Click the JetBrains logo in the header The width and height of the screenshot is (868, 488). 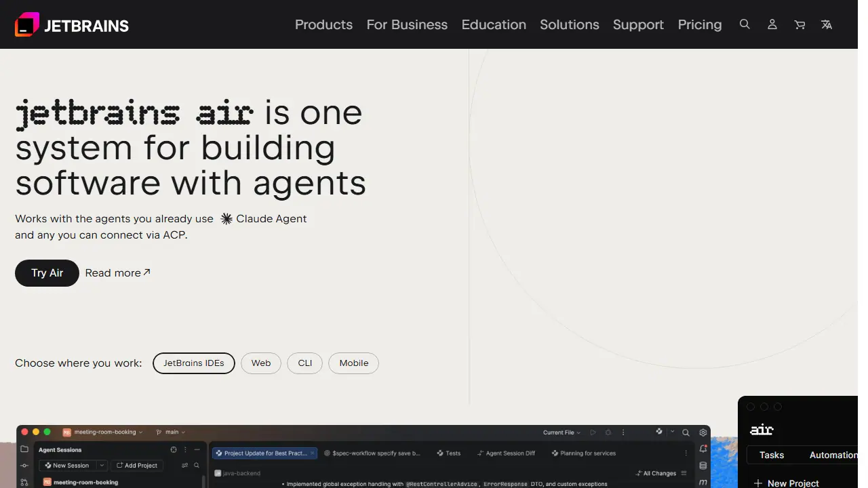72,25
